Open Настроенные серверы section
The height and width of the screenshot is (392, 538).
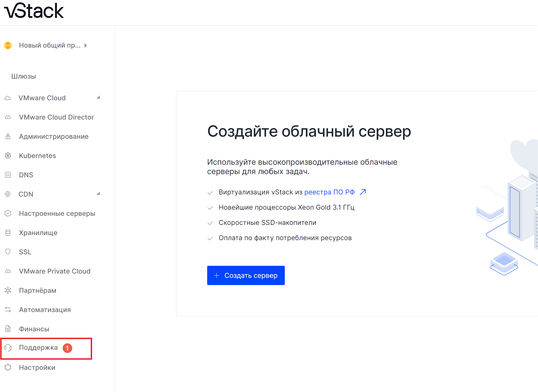point(57,213)
